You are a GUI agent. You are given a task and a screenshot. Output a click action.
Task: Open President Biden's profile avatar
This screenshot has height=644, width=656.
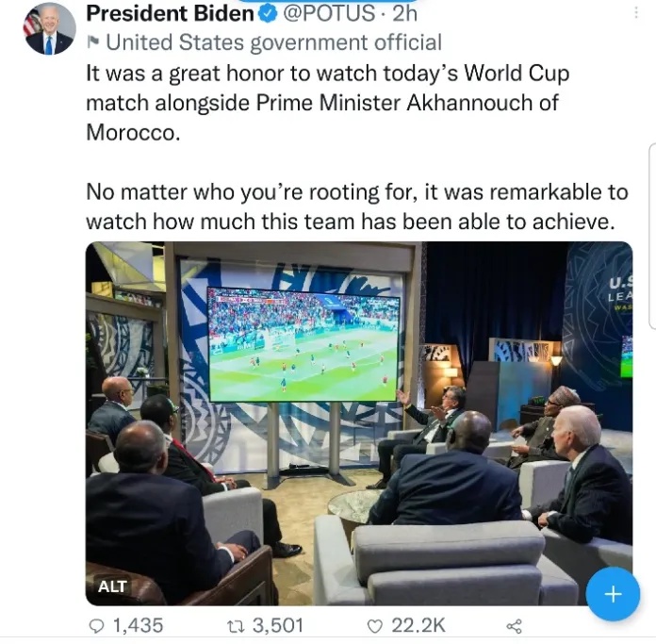click(49, 29)
